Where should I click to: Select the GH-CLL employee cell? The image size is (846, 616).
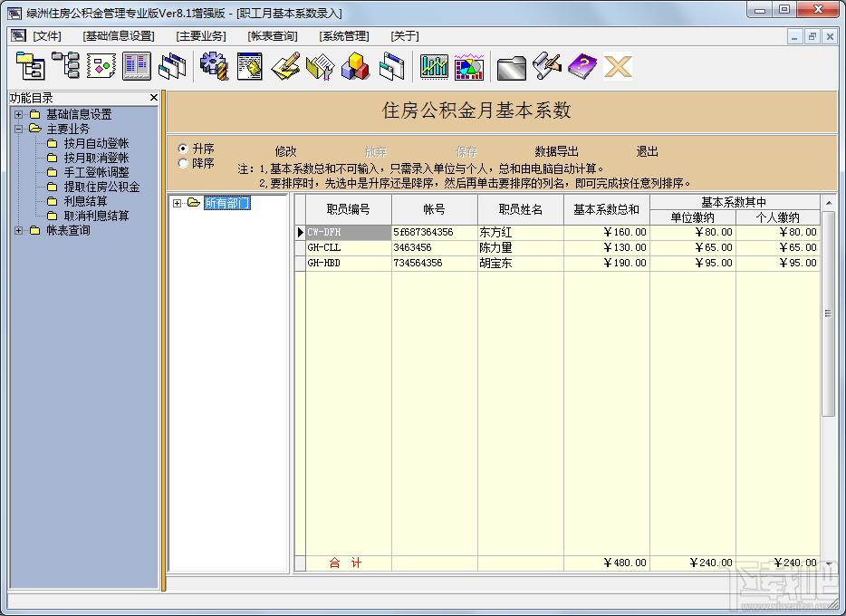tap(349, 248)
